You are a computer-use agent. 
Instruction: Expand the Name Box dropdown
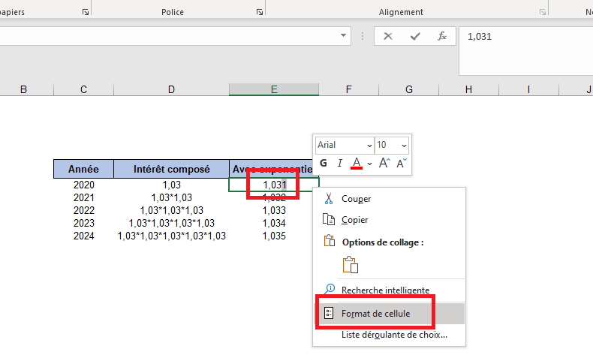coord(343,35)
